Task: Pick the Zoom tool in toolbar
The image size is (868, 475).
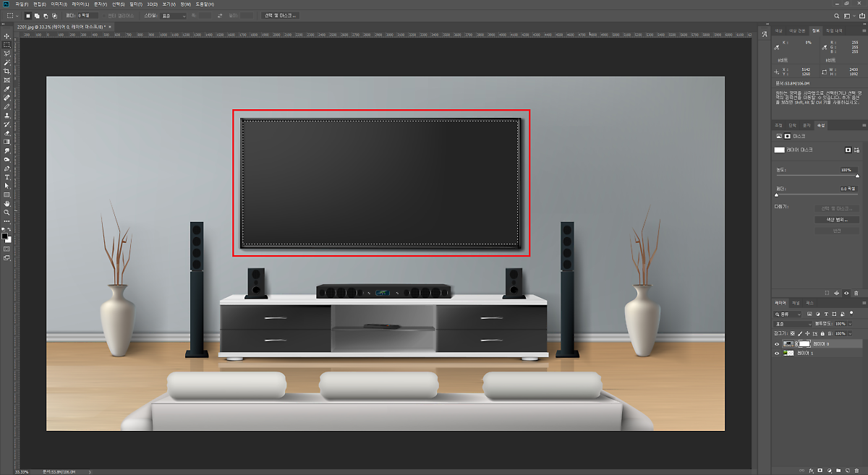Action: [7, 213]
